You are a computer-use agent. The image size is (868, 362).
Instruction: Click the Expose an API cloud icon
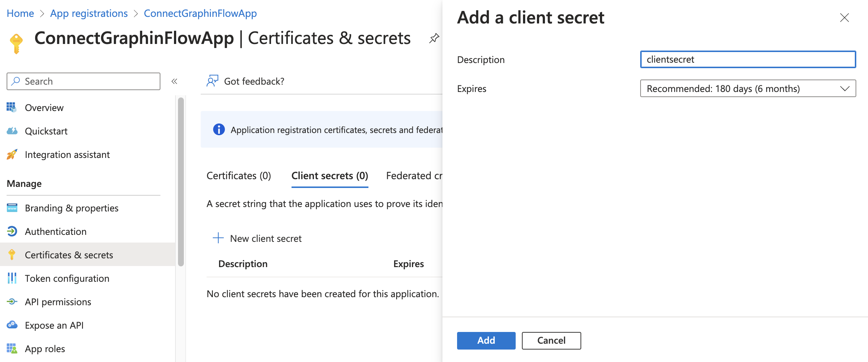[x=12, y=325]
